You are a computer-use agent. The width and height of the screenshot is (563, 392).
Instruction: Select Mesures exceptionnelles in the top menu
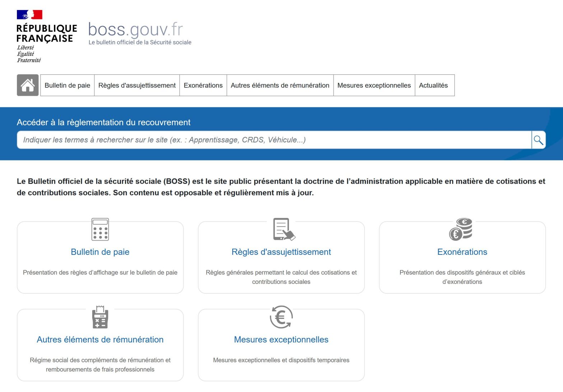374,85
